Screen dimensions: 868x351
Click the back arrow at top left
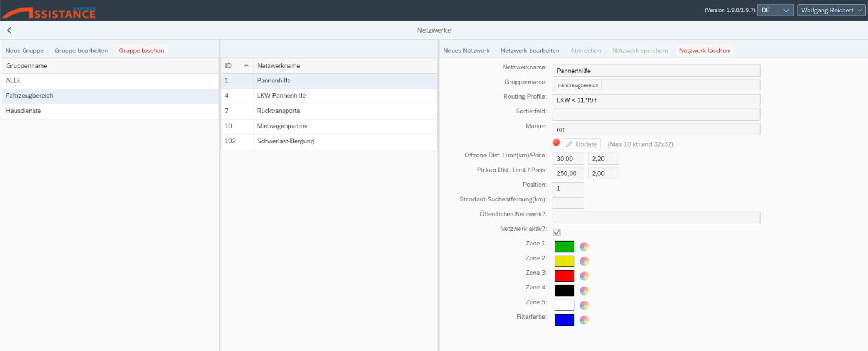[9, 30]
